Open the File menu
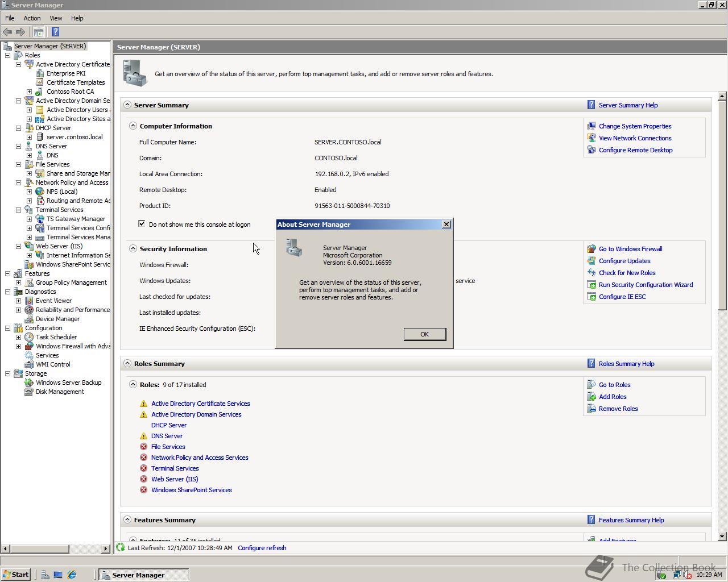Screen dimensions: 728x582 click(x=10, y=18)
